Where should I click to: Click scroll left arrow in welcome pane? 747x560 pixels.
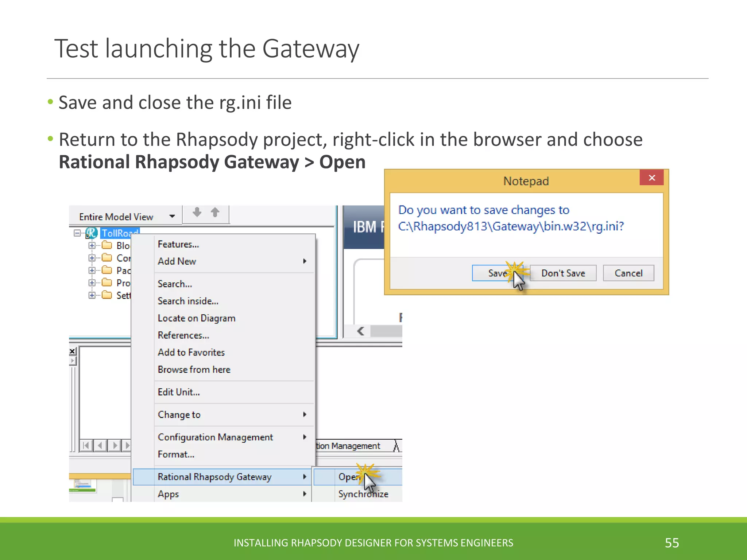pyautogui.click(x=361, y=331)
